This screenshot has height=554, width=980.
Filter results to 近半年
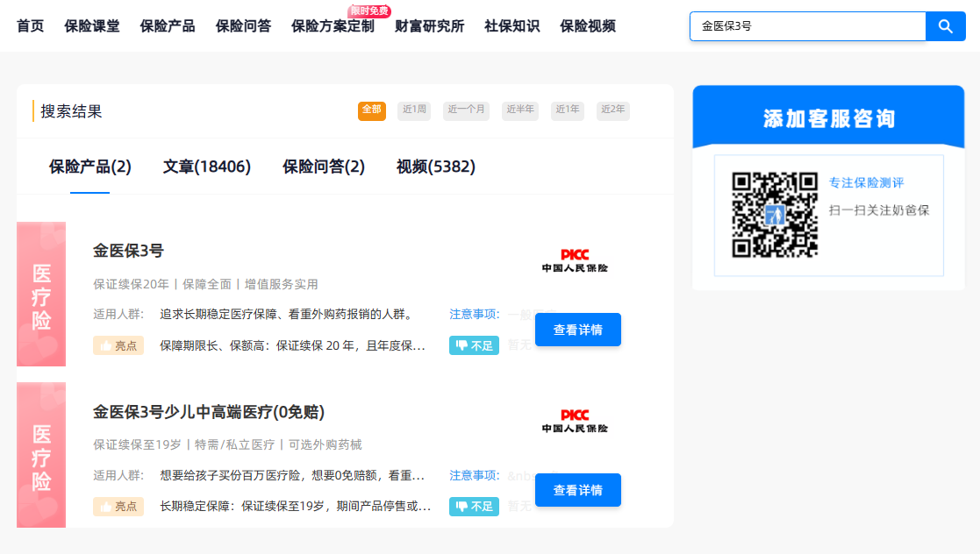pos(520,110)
